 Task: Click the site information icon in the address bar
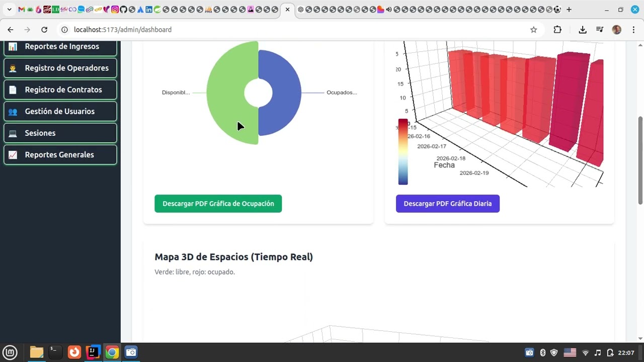point(64,30)
